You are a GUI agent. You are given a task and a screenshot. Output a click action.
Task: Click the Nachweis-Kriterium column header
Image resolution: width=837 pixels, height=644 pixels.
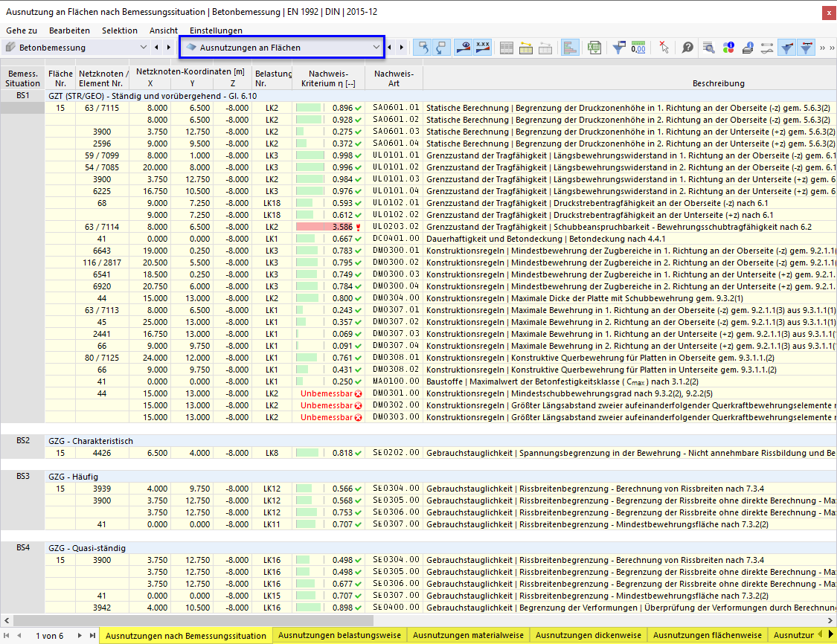(328, 78)
